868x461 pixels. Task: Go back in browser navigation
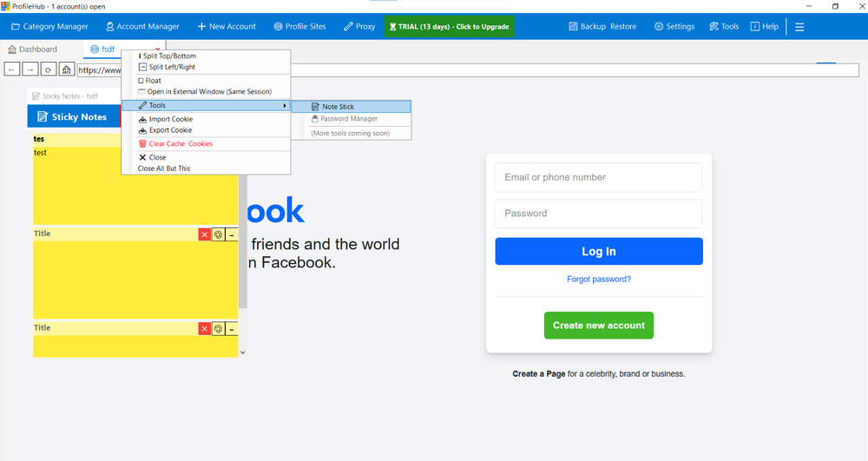pyautogui.click(x=12, y=69)
